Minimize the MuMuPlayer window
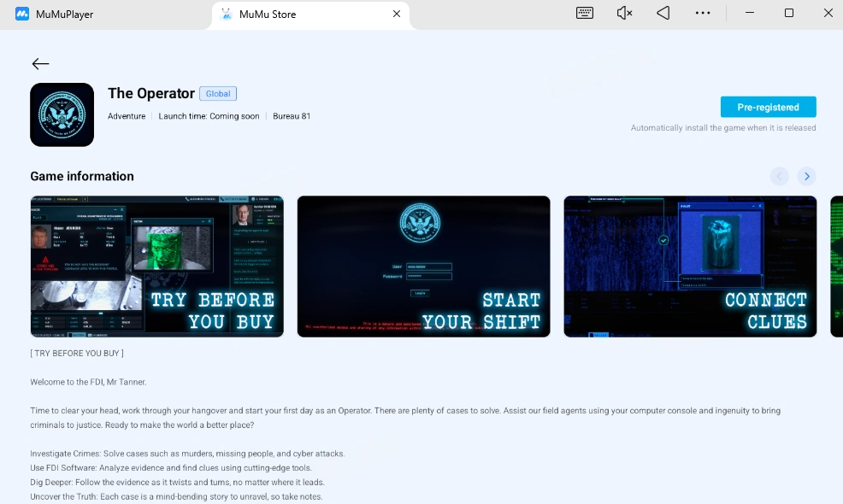 click(750, 13)
